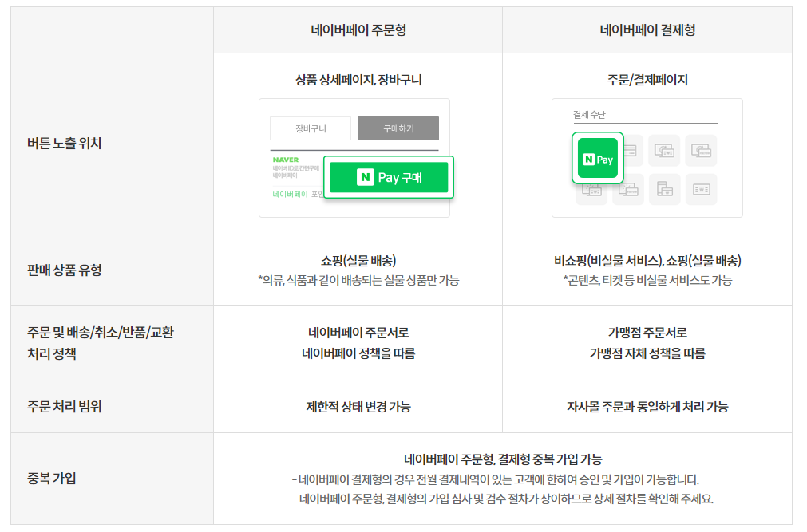Click the green 네이버페이 포인트 text

(x=298, y=194)
